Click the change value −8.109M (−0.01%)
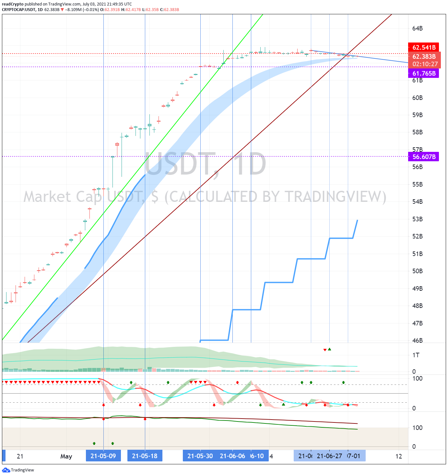The image size is (448, 476). tap(82, 9)
